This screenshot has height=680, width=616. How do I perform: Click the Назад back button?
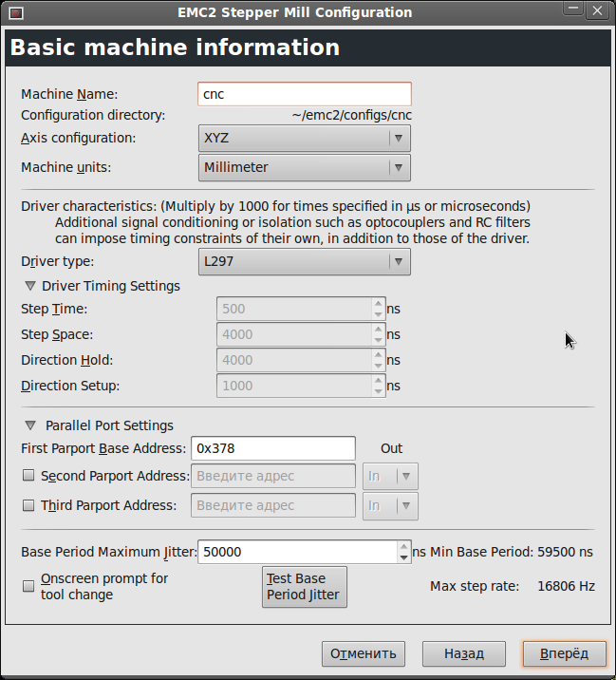tap(464, 654)
